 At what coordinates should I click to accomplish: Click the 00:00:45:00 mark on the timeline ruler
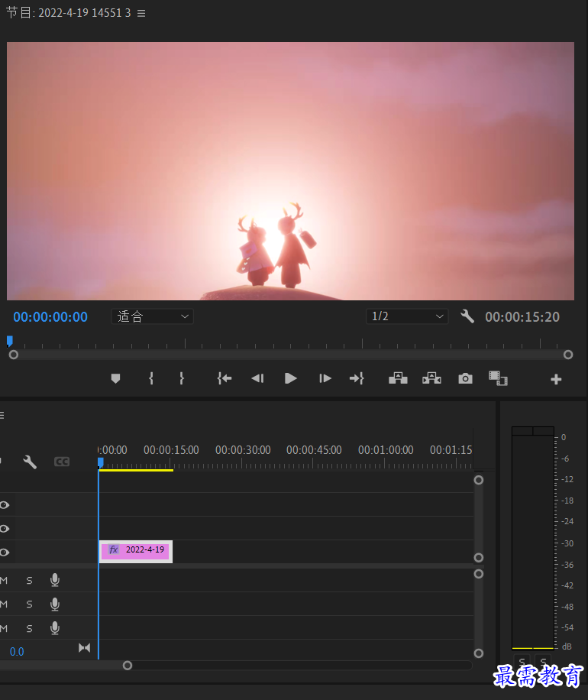(314, 450)
